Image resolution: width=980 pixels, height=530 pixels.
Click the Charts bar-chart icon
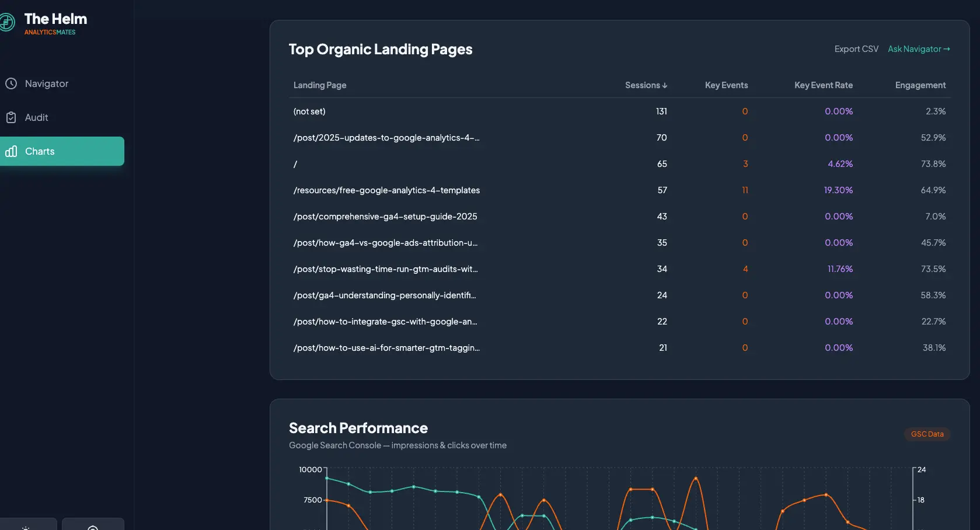tap(12, 151)
